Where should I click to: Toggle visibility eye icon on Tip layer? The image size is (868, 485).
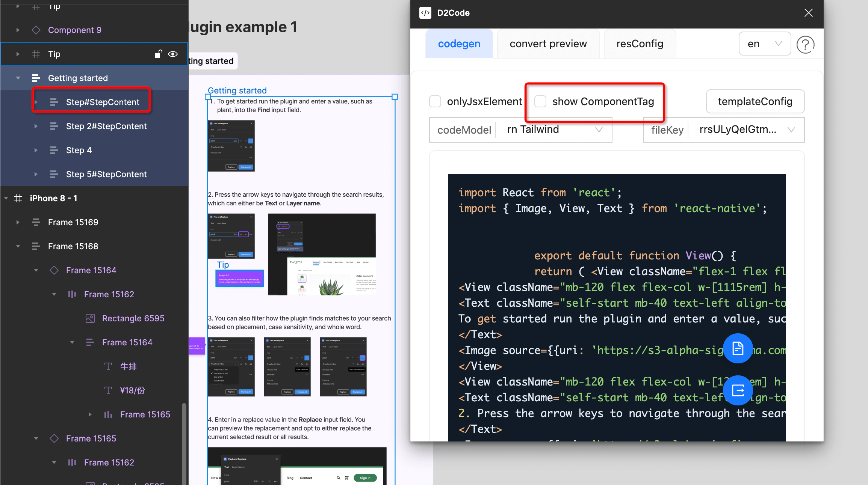172,54
